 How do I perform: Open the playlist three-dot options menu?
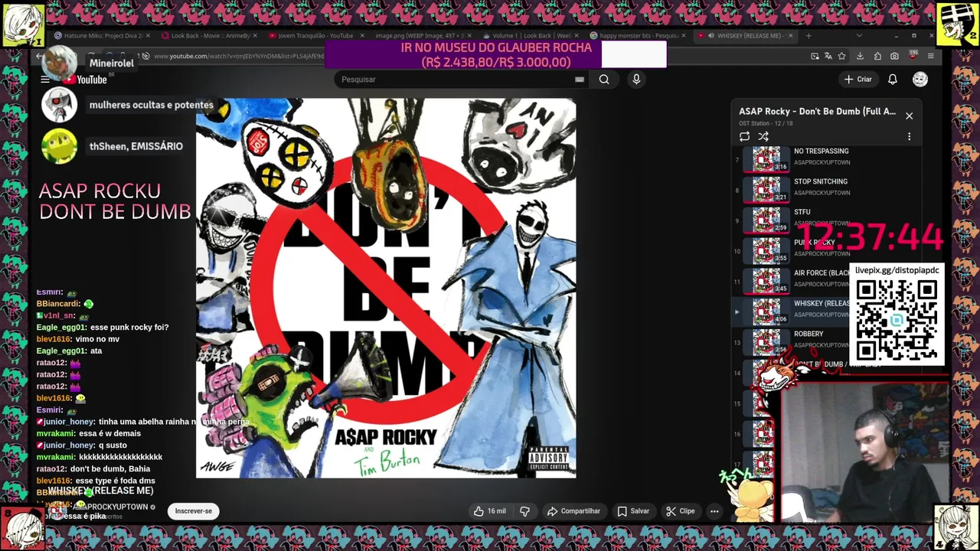[x=909, y=136]
